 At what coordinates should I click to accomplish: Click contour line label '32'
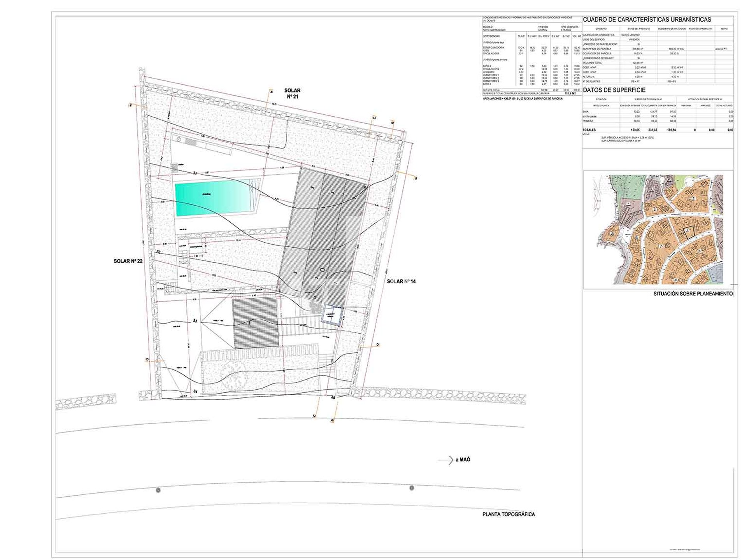coord(158,252)
